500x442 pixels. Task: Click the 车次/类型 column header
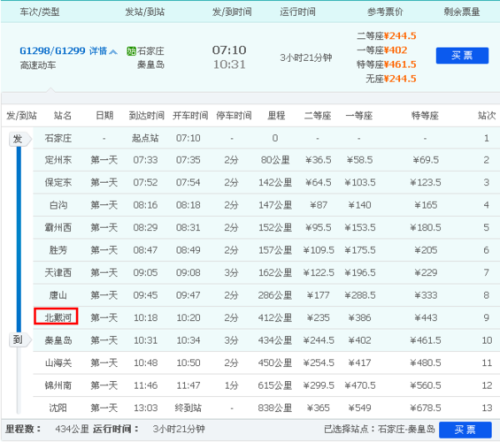tap(40, 12)
